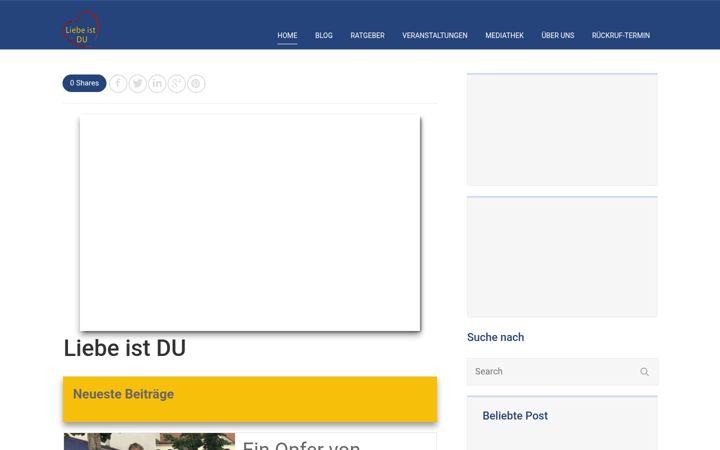Share on Facebook icon

[118, 84]
